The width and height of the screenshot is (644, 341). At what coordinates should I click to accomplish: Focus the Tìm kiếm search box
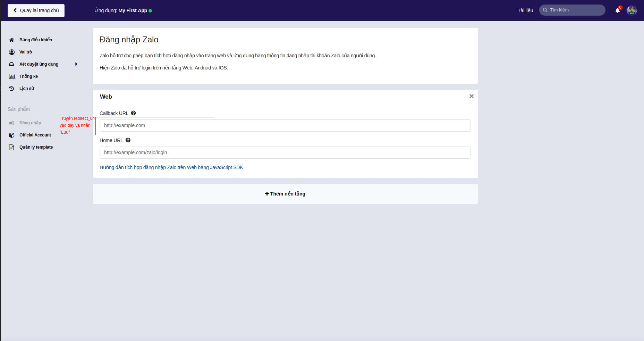(x=573, y=10)
